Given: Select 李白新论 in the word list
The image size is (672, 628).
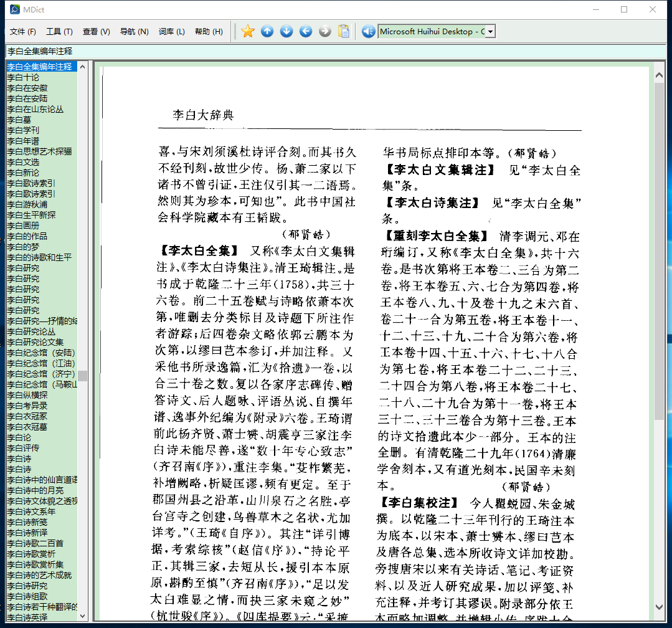Looking at the screenshot, I should (x=23, y=173).
